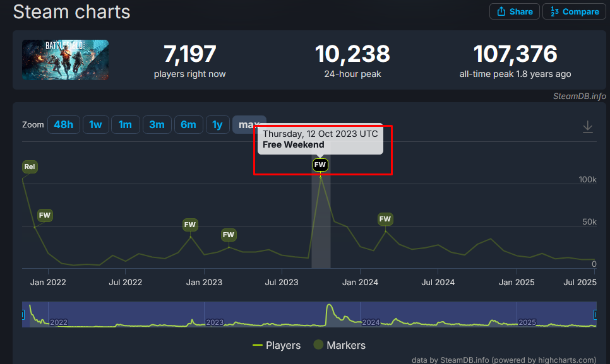Click the FW marker near Jan 2022
The height and width of the screenshot is (364, 610).
(x=45, y=215)
